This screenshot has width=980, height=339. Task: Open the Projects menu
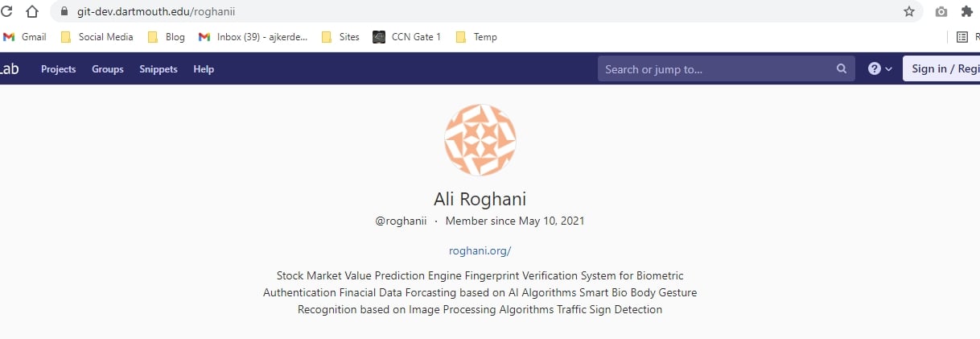click(x=59, y=69)
